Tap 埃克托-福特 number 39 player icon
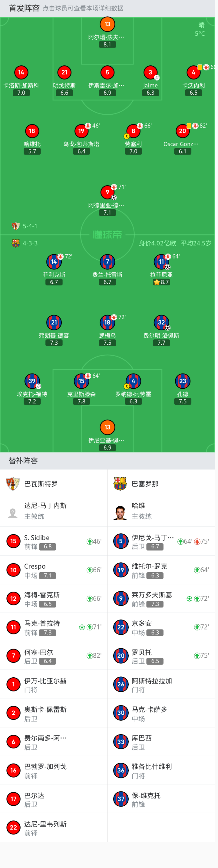Image resolution: width=218 pixels, height=868 pixels. coord(32,381)
